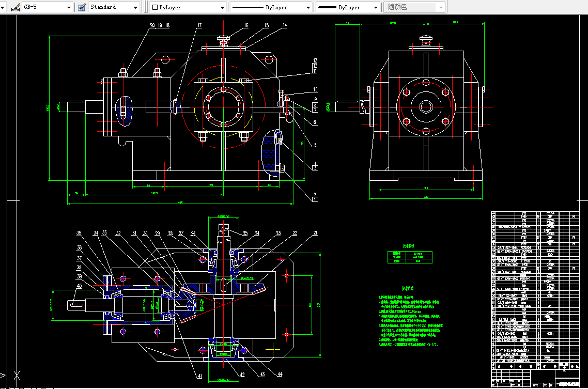Select part callout number 40
Viewport: 588px width, 389px height.
click(x=79, y=286)
